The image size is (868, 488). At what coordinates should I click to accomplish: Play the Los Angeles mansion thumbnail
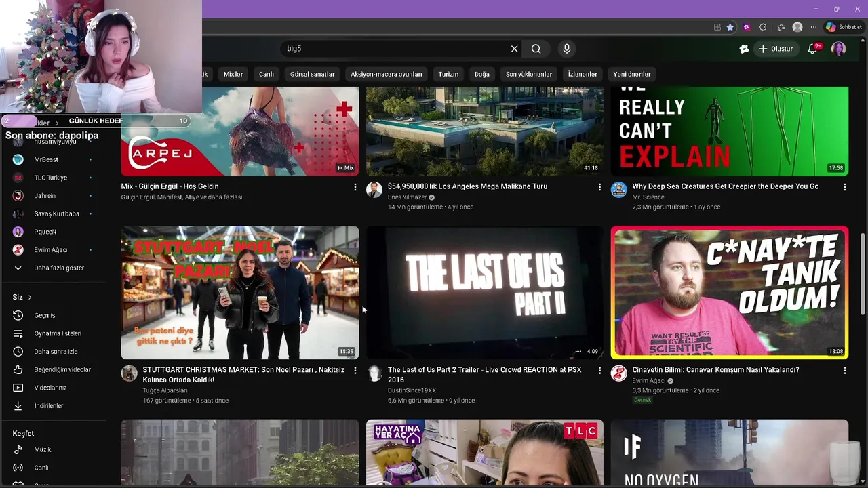(485, 131)
